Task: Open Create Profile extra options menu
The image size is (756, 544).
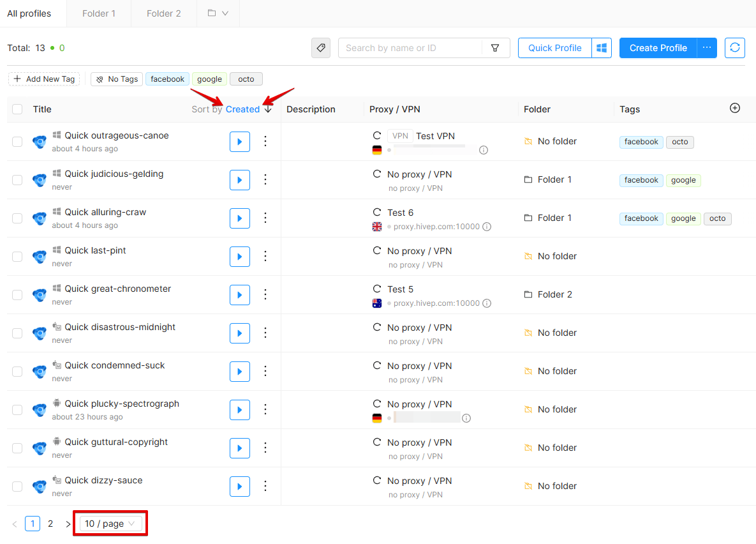Action: (707, 48)
